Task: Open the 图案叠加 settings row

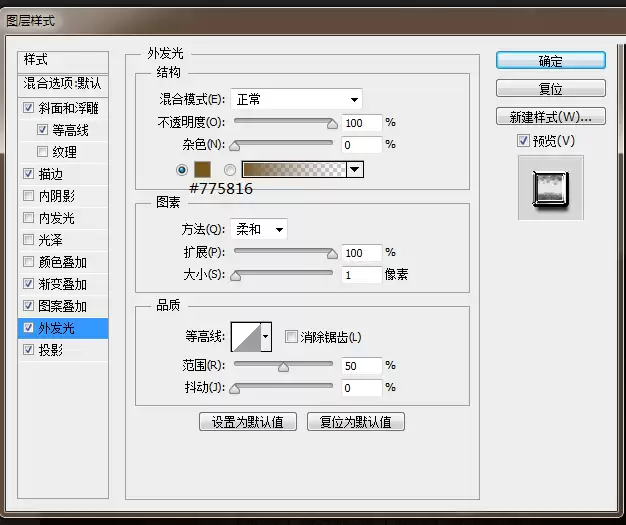Action: (63, 306)
